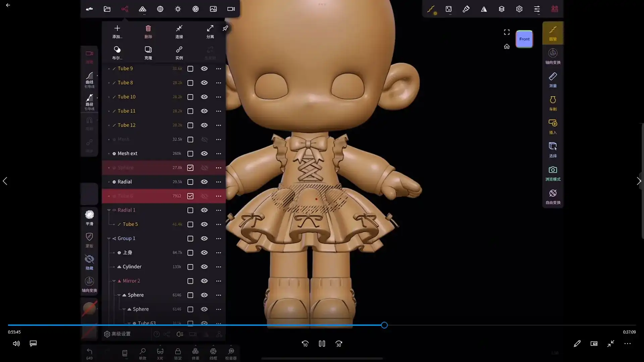Screen dimensions: 644x362
Task: Open the more options menu for Tube 9
Action: [x=218, y=68]
